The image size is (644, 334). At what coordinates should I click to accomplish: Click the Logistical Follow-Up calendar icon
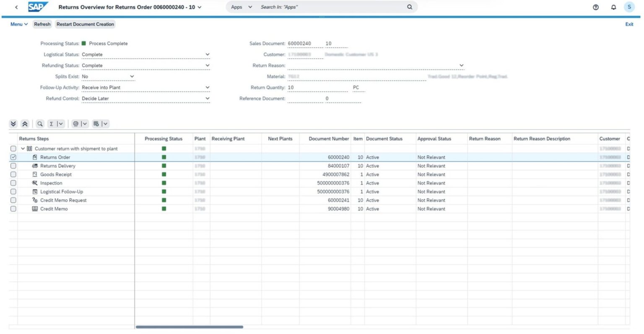pos(35,192)
